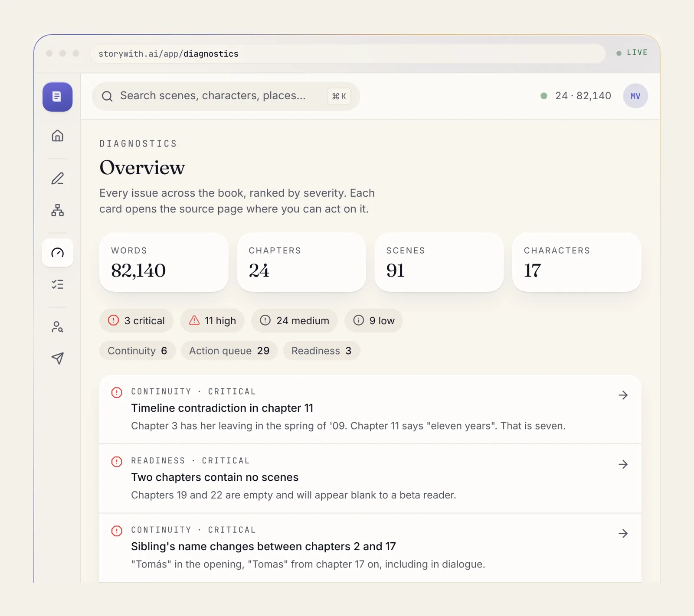694x616 pixels.
Task: Filter by 11 high severity chip
Action: pyautogui.click(x=213, y=321)
